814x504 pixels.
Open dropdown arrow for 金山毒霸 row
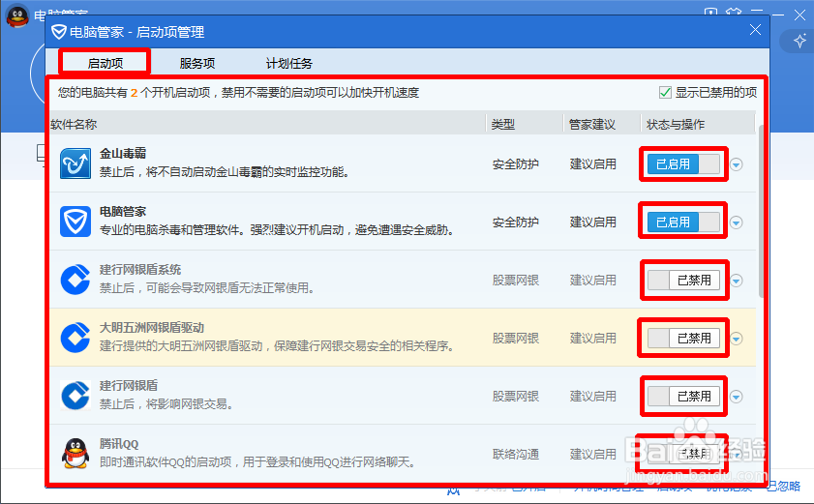(737, 164)
